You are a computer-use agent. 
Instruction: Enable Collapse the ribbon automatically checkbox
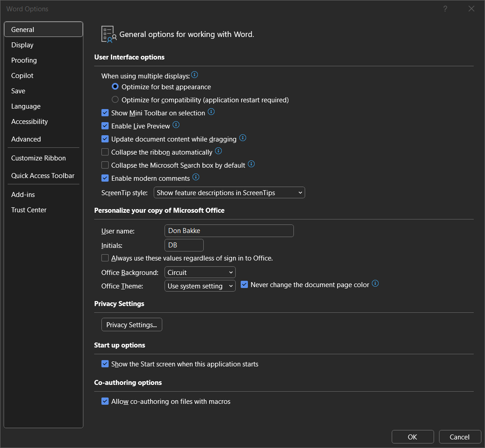[x=105, y=152]
